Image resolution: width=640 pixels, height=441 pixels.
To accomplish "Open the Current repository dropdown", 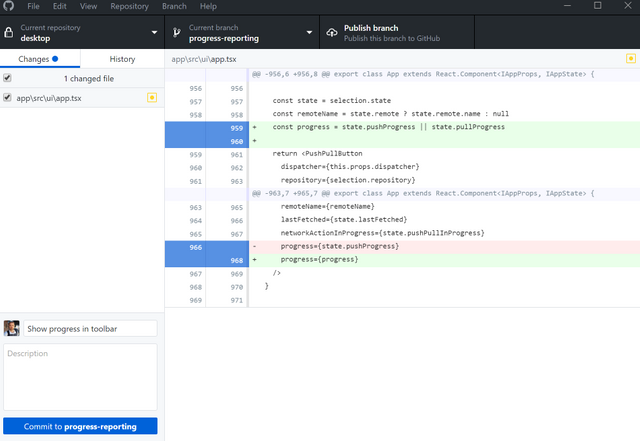I will tap(82, 33).
